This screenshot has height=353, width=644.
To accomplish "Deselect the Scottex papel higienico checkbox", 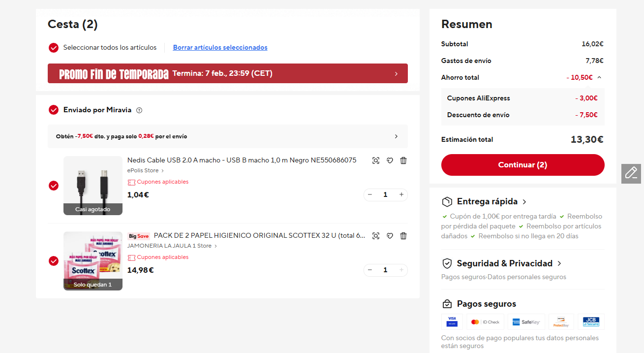I will tap(54, 261).
